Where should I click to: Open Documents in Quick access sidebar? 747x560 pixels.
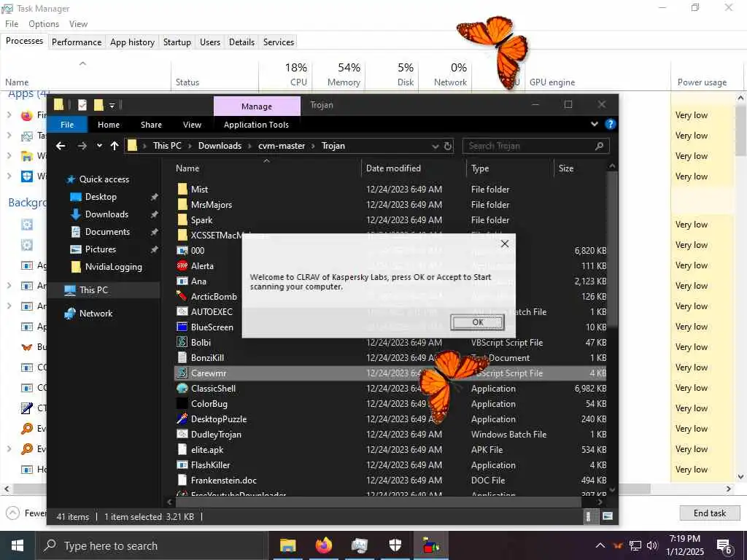pos(107,232)
